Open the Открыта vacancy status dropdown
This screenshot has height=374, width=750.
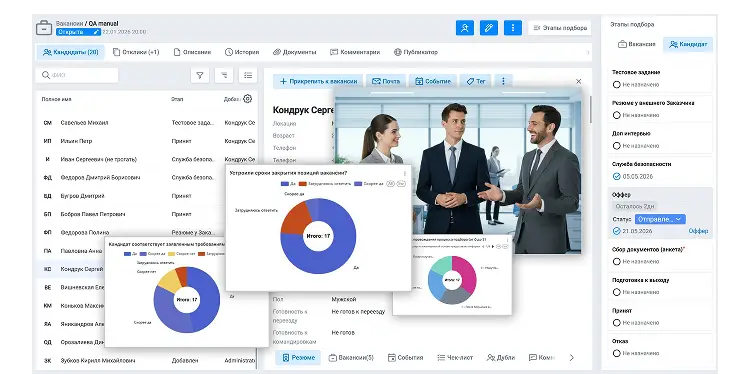pyautogui.click(x=78, y=32)
